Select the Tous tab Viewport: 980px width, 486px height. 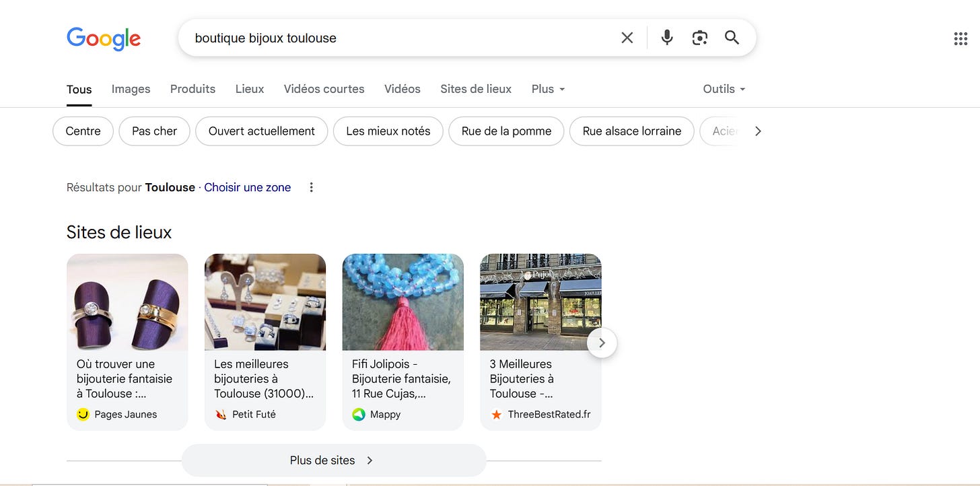79,90
